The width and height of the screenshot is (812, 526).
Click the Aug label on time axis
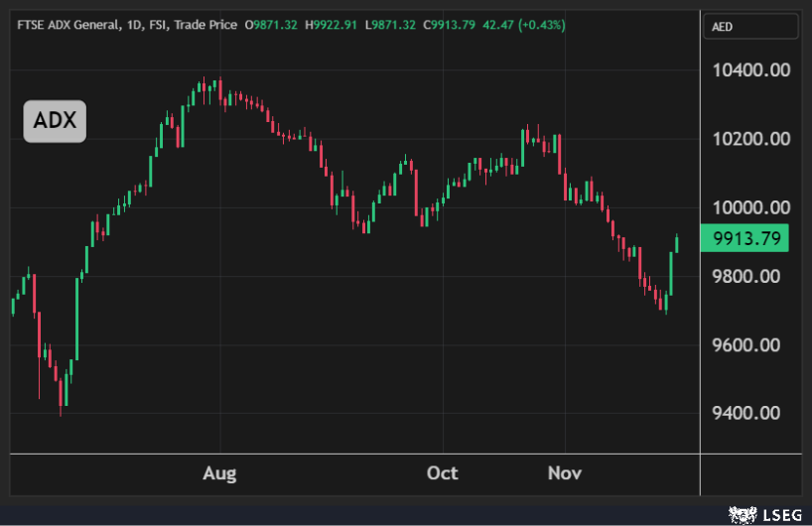point(219,473)
